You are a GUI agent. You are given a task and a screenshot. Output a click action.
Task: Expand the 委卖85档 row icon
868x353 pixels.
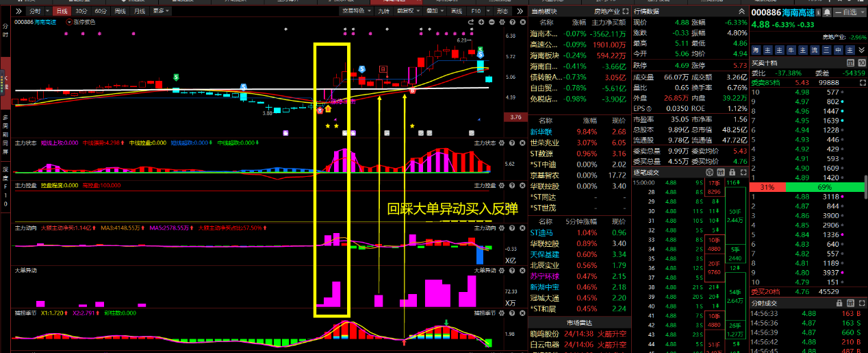pyautogui.click(x=861, y=82)
